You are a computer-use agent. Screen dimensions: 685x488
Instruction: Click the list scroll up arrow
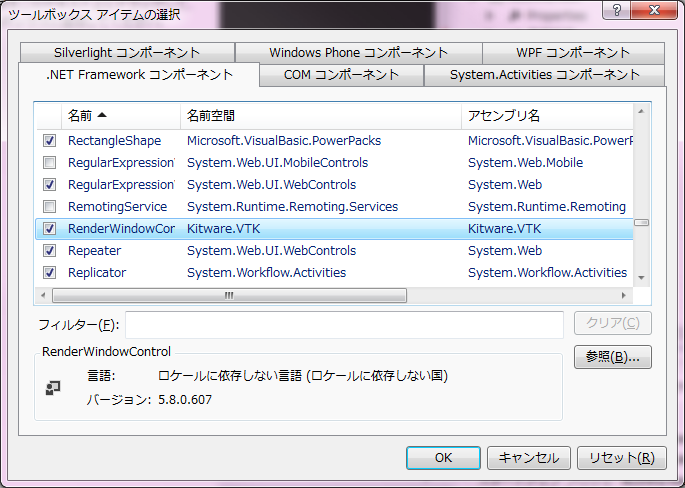pyautogui.click(x=641, y=112)
